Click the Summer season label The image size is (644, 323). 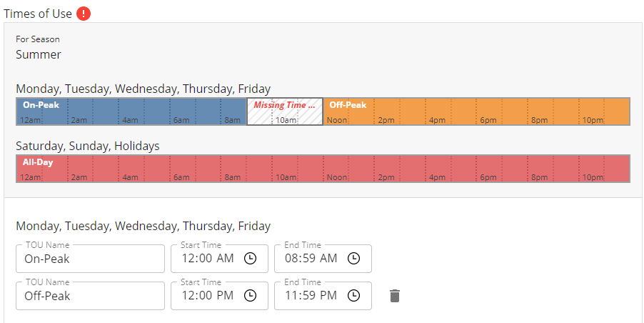click(x=39, y=54)
